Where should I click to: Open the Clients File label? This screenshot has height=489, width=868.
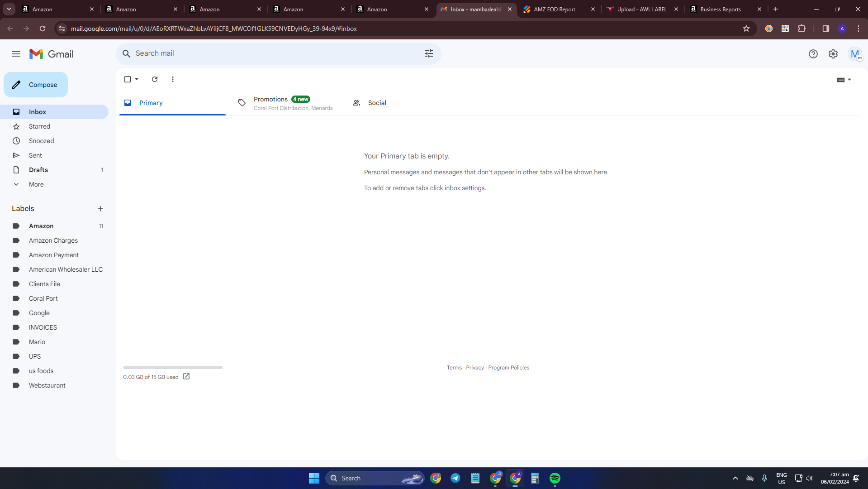pos(54,284)
